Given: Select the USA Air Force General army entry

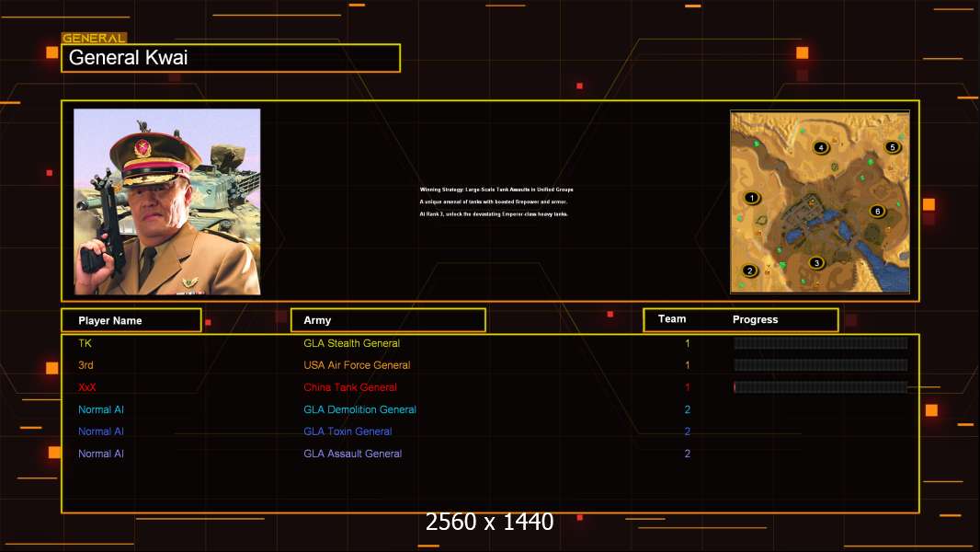Looking at the screenshot, I should coord(357,365).
